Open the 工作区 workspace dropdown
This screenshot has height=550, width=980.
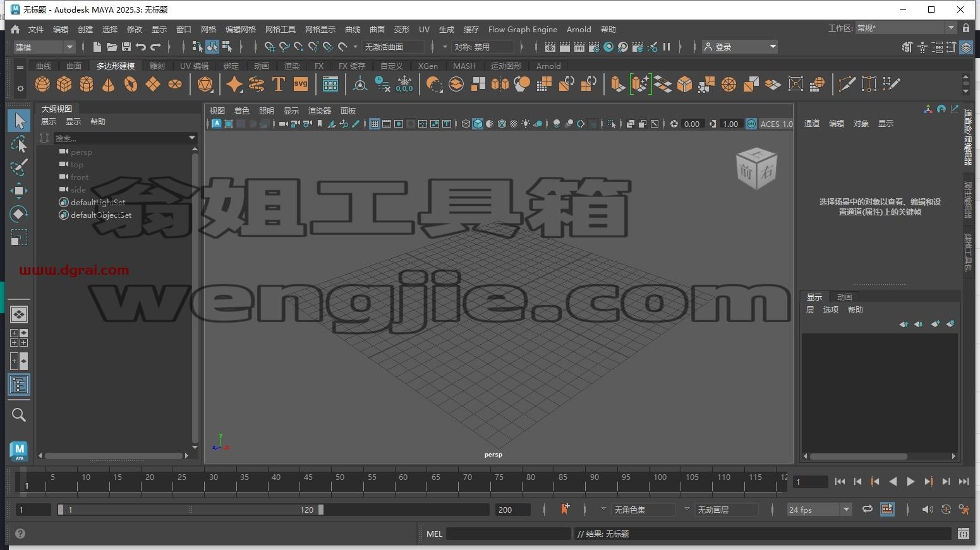pyautogui.click(x=905, y=28)
